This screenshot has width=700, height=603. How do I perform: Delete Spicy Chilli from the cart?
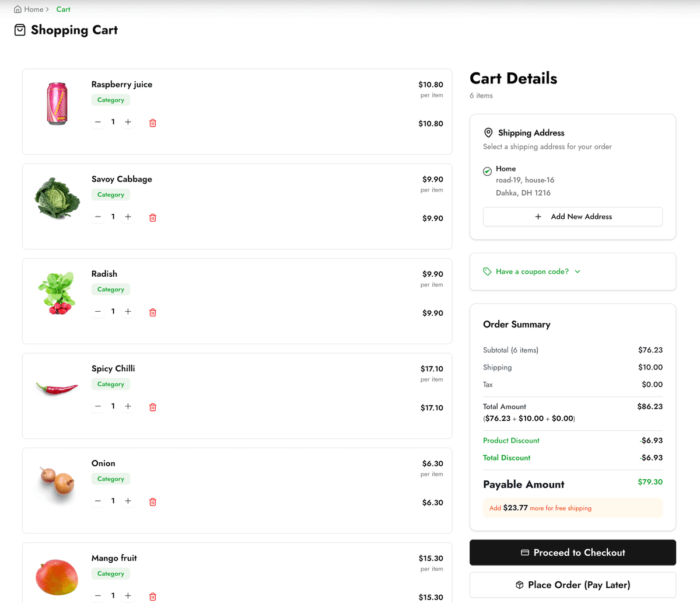[x=153, y=407]
